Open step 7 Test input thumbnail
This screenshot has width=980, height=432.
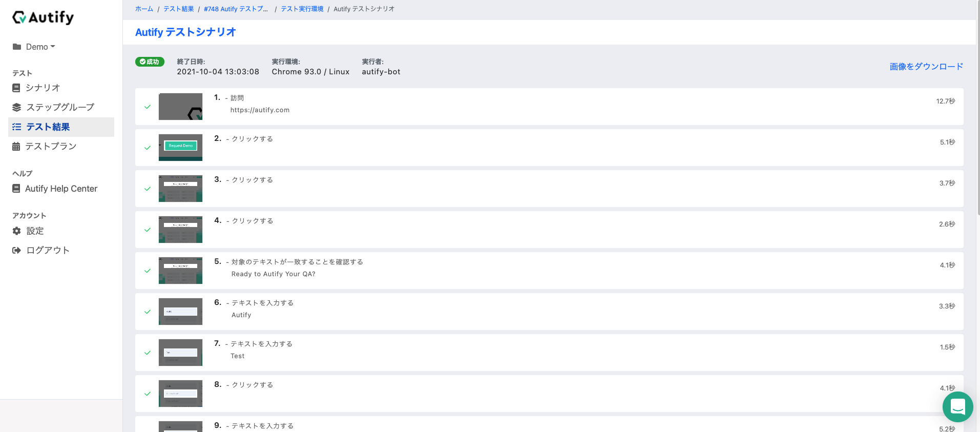pyautogui.click(x=180, y=353)
